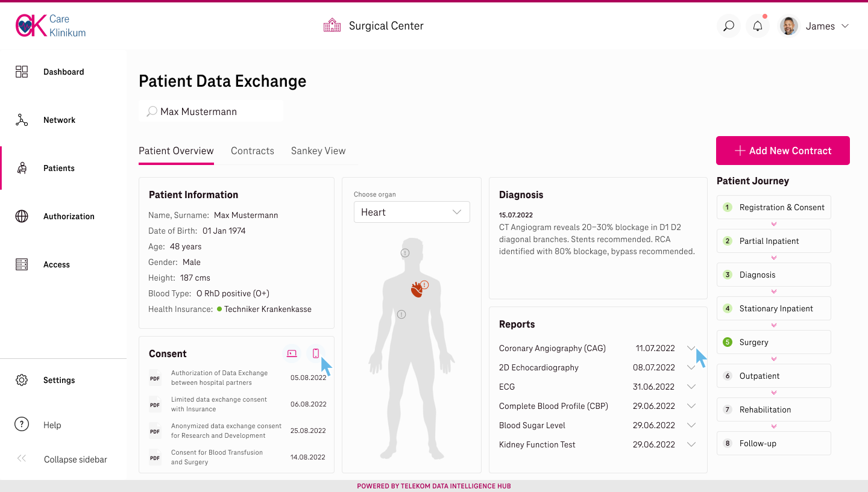Image resolution: width=868 pixels, height=492 pixels.
Task: Click the Patients icon in the sidebar
Action: (x=21, y=168)
